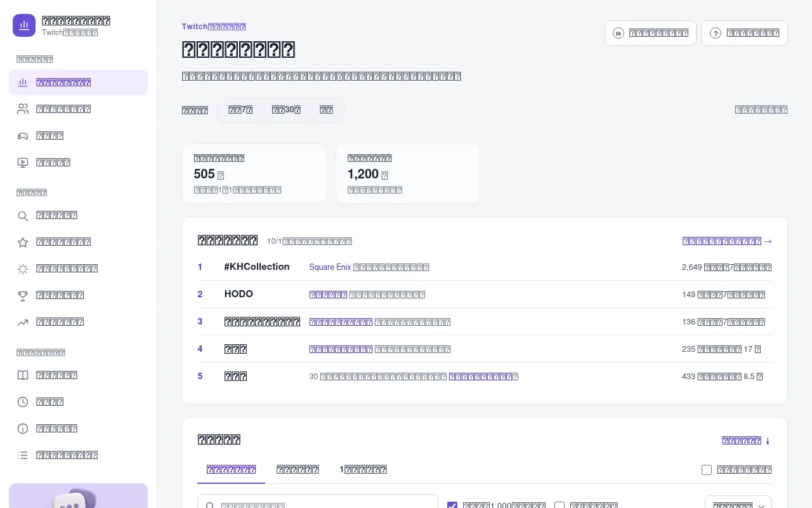Select the period option containing 30
812x508 pixels.
pyautogui.click(x=286, y=110)
